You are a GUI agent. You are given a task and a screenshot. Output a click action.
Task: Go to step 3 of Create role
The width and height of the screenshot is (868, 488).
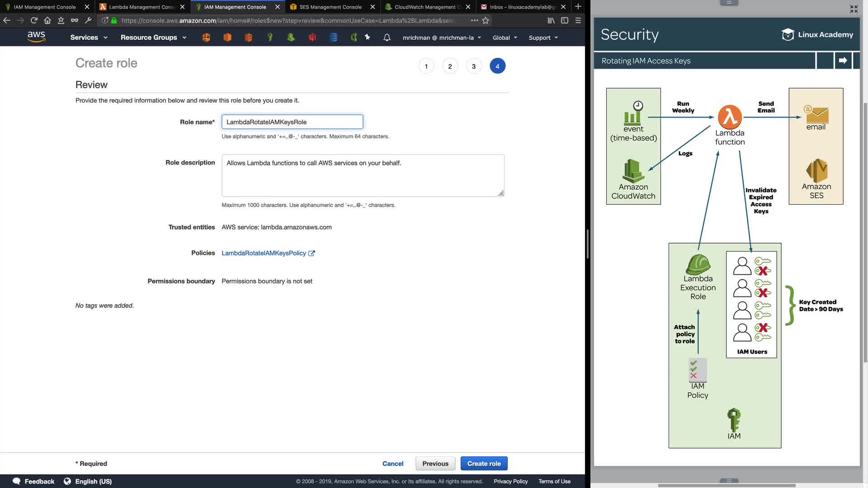473,66
